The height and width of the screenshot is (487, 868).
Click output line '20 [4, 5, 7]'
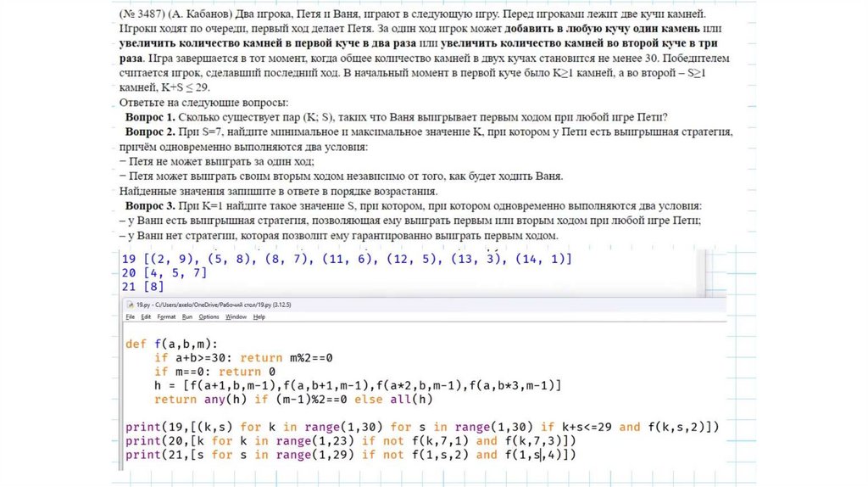point(164,272)
